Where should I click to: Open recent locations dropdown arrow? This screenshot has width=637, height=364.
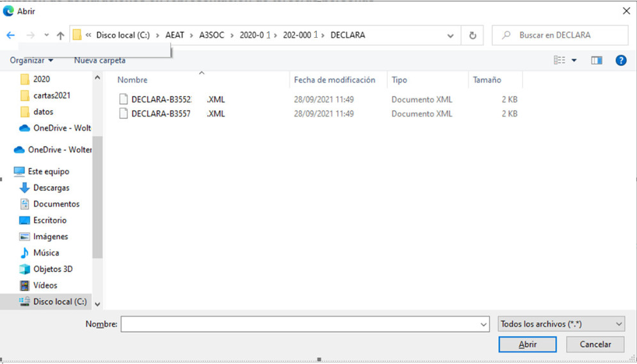[47, 35]
